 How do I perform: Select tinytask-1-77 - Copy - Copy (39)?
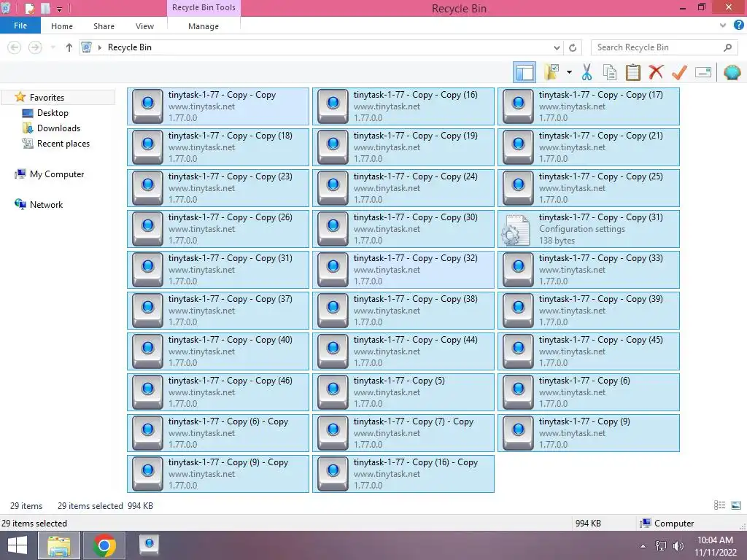tap(589, 311)
